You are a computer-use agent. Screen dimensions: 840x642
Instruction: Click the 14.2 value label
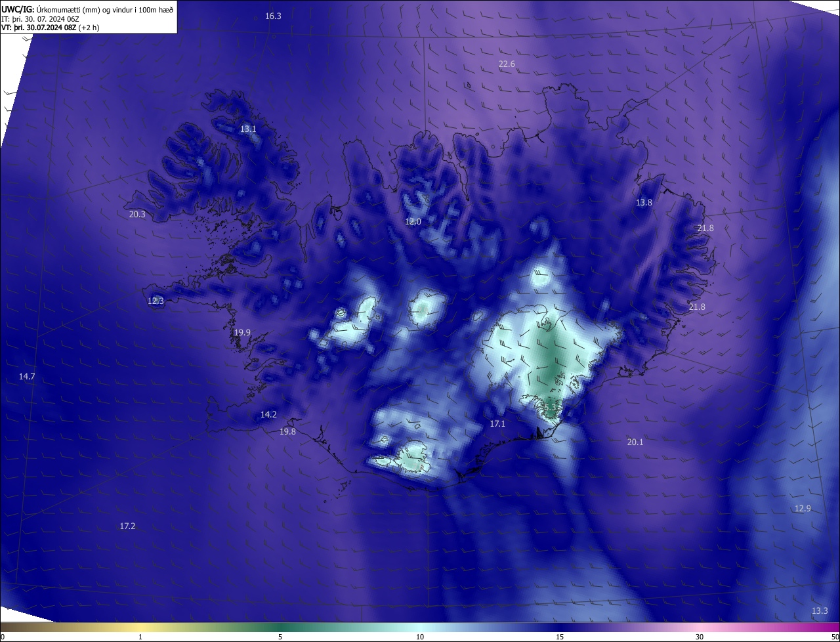[x=268, y=414]
